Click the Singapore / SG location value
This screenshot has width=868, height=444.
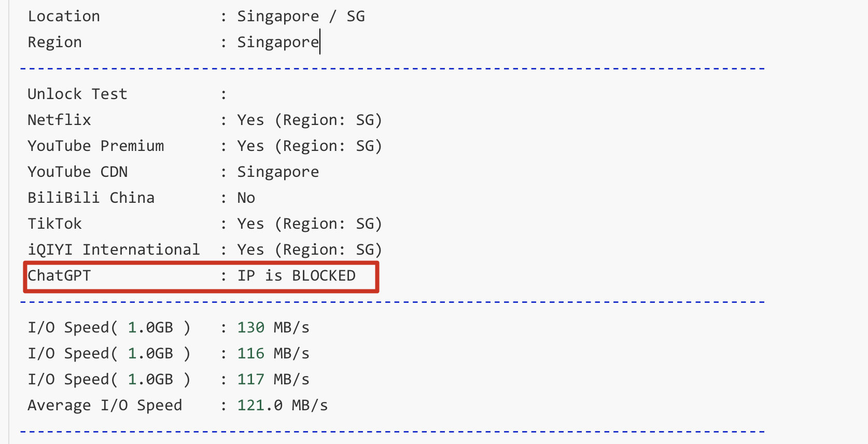coord(301,17)
